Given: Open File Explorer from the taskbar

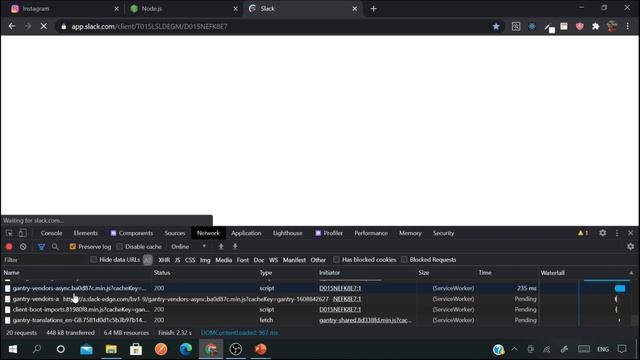Looking at the screenshot, I should [111, 349].
